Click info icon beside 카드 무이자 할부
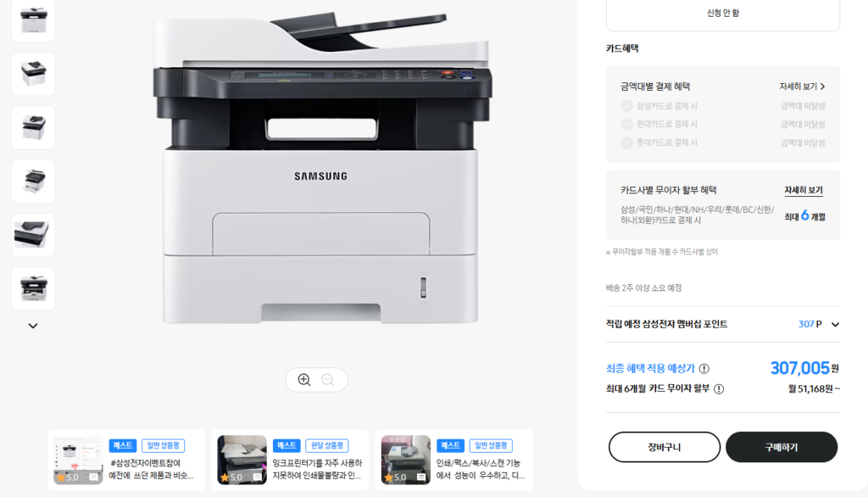868x497 pixels. point(719,389)
